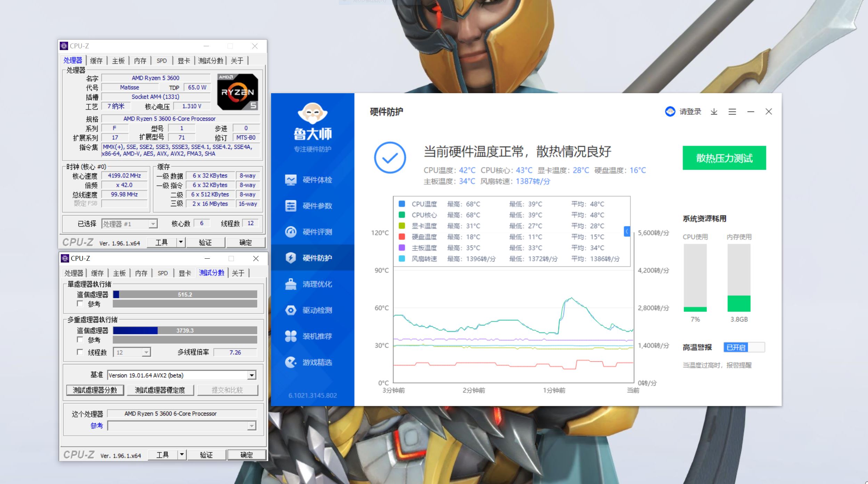Select 硬件防护 sidebar item

tap(312, 258)
